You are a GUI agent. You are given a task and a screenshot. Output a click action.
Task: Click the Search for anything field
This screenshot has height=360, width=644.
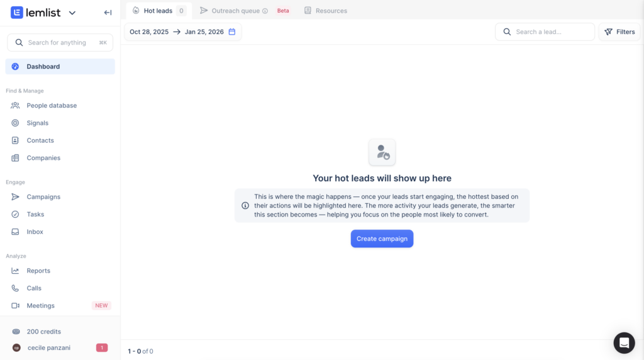tap(60, 43)
